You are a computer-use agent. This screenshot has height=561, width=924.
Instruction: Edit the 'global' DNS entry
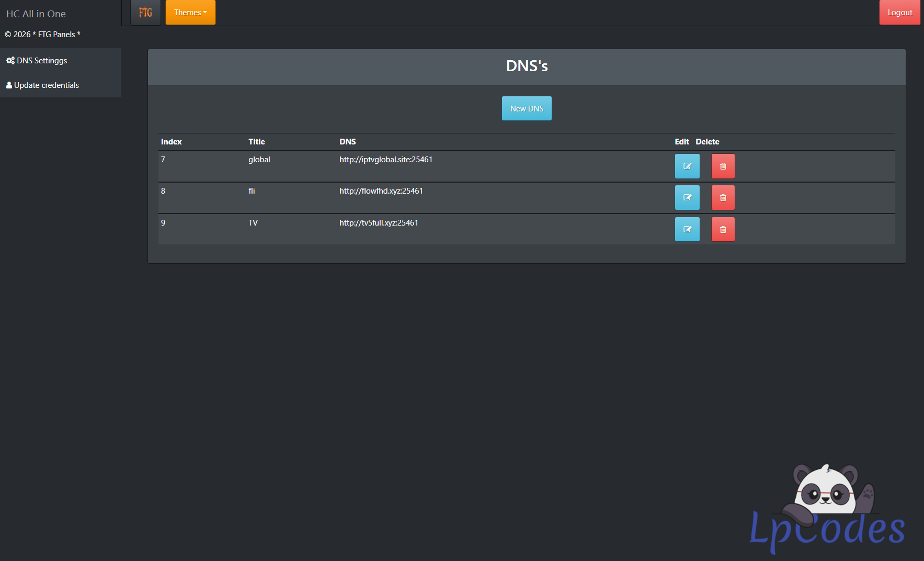[687, 166]
